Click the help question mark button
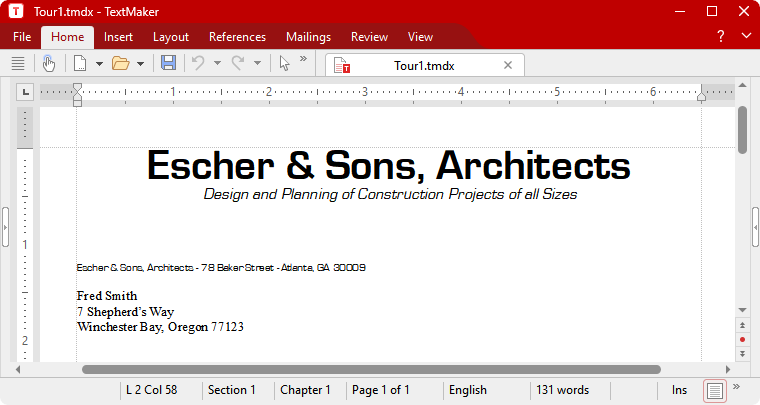 click(720, 37)
